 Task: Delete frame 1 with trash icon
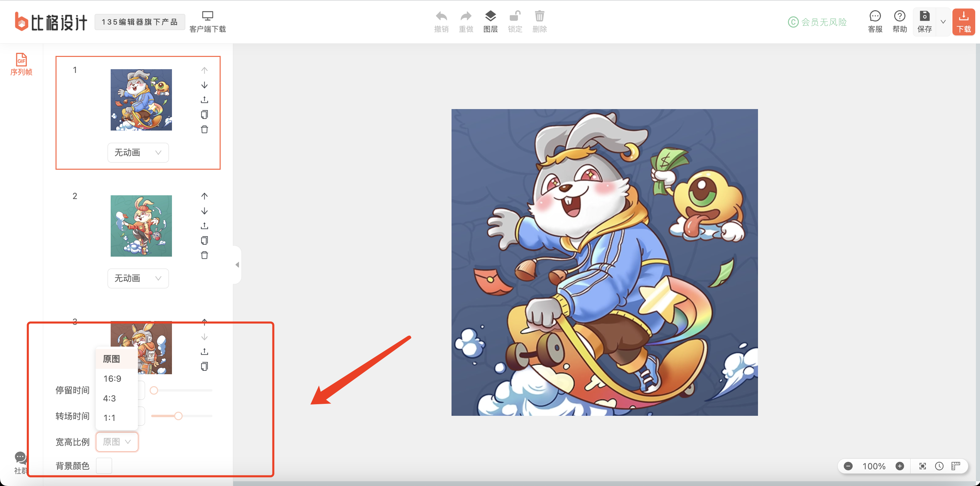pos(204,130)
